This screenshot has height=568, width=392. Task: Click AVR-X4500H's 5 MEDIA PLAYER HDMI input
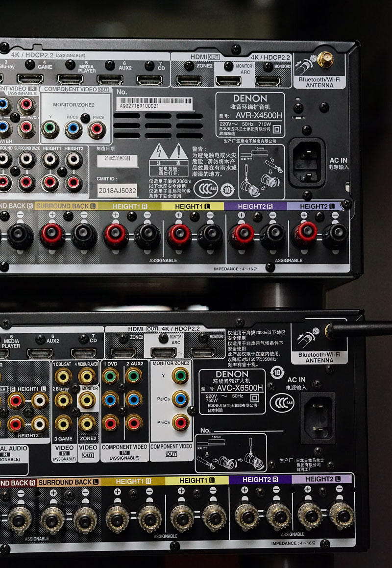click(x=70, y=79)
